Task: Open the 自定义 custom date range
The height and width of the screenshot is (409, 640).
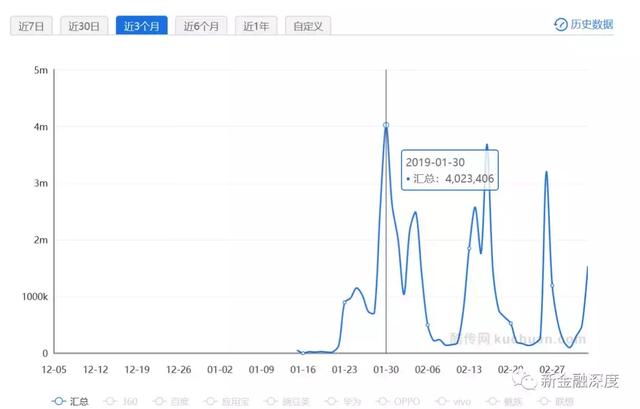Action: pyautogui.click(x=308, y=26)
